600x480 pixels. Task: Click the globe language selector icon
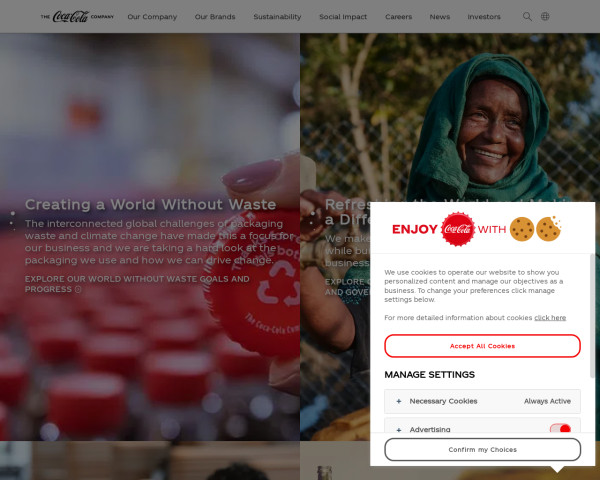pyautogui.click(x=545, y=16)
